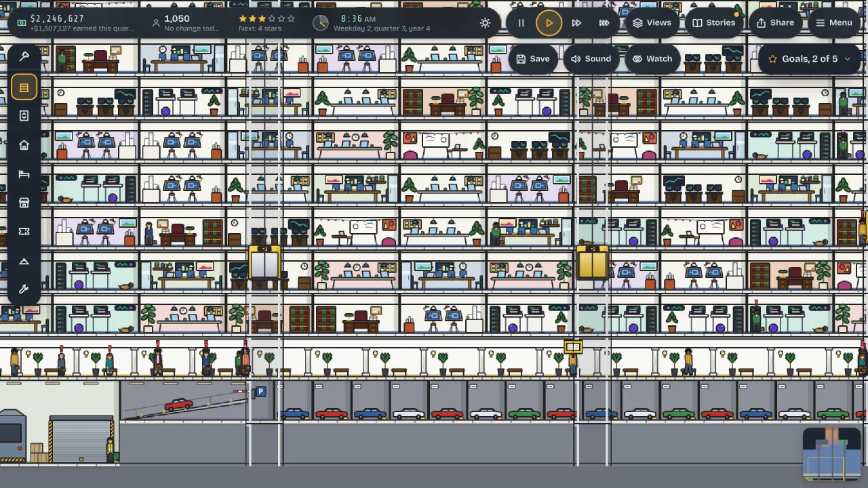Click the 1,050 population count
868x488 pixels.
pos(177,18)
